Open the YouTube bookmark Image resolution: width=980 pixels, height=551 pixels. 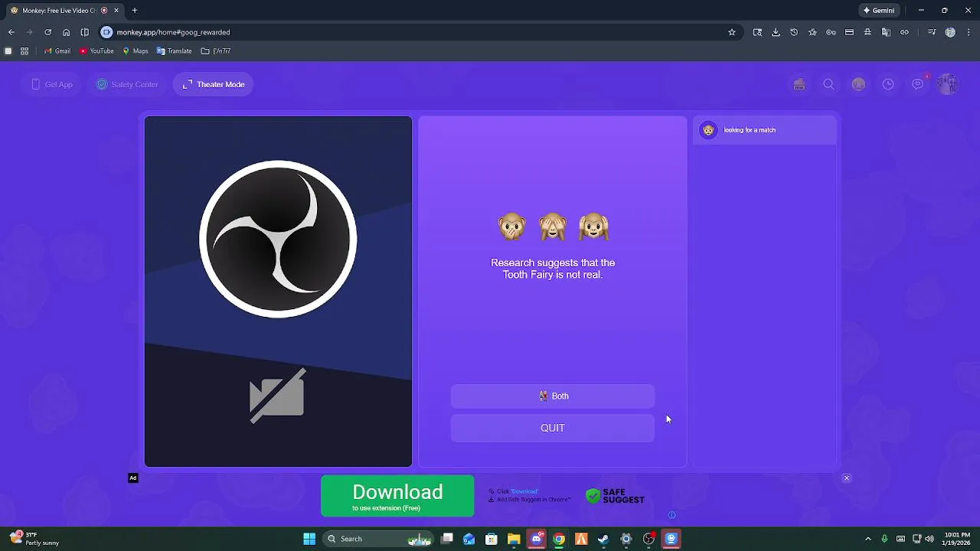[x=96, y=51]
